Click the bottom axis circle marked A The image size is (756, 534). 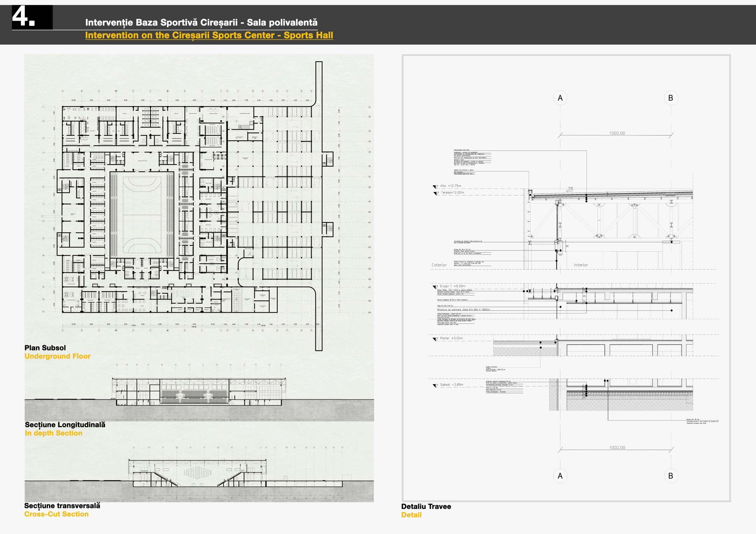pos(560,476)
